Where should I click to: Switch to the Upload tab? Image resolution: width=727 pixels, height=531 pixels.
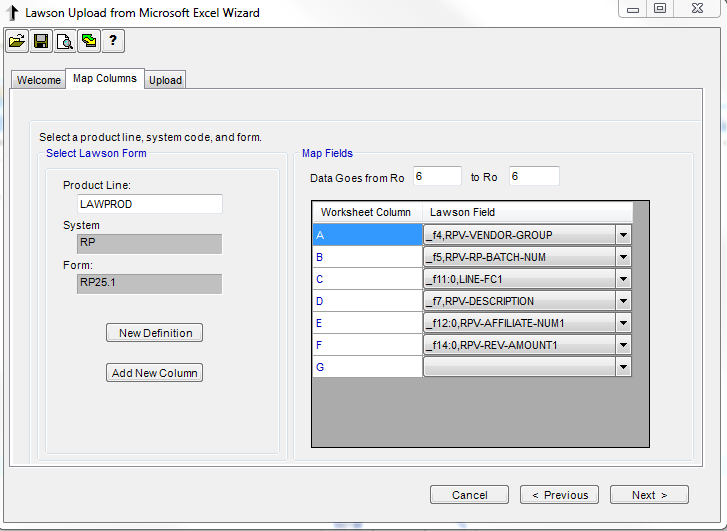pyautogui.click(x=165, y=80)
